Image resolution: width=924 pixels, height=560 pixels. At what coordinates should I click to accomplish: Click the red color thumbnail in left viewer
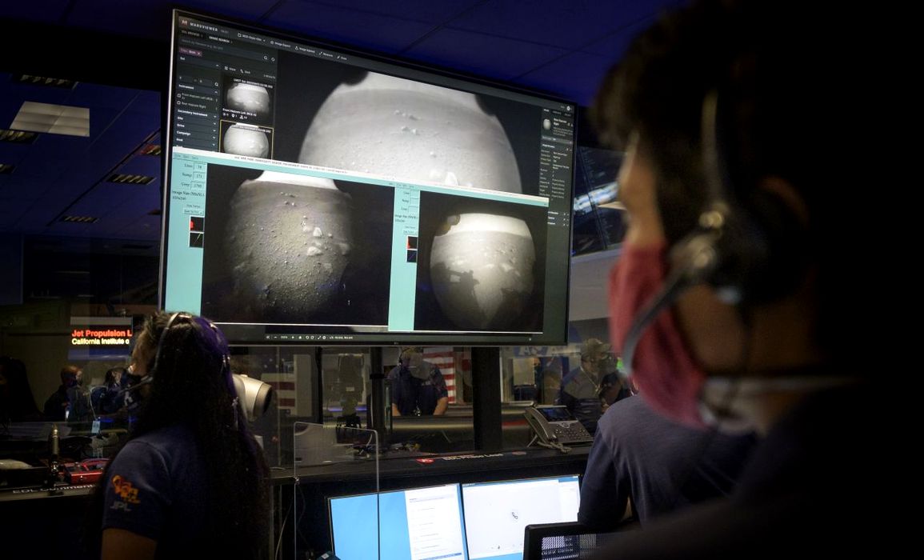196,225
